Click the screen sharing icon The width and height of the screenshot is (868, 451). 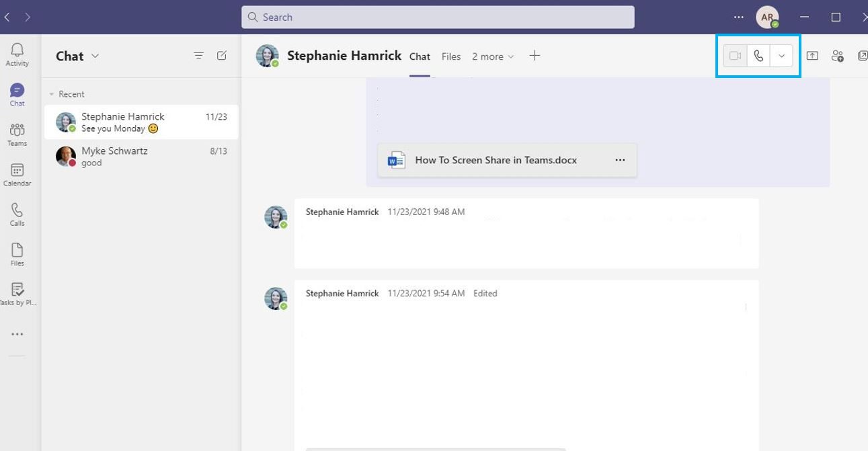(x=812, y=56)
